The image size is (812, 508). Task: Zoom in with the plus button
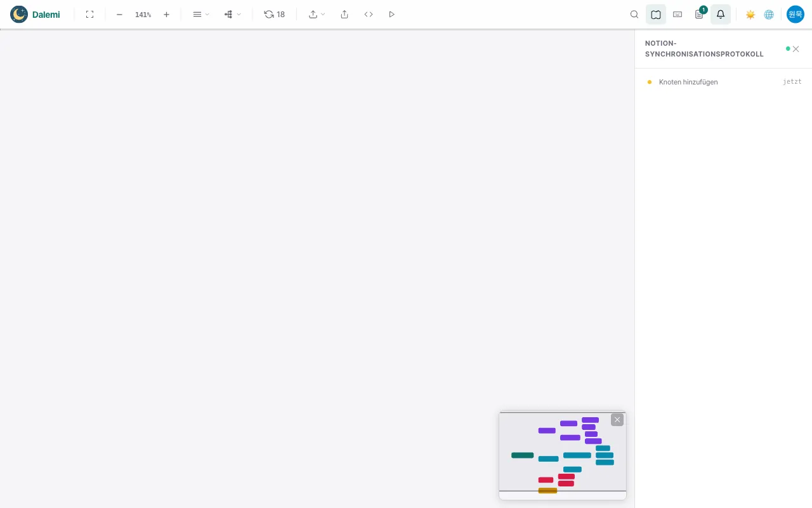point(166,14)
